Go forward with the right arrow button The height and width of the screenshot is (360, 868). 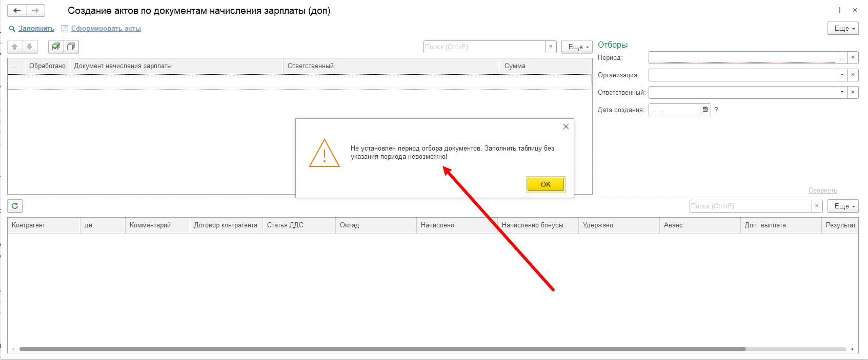35,10
